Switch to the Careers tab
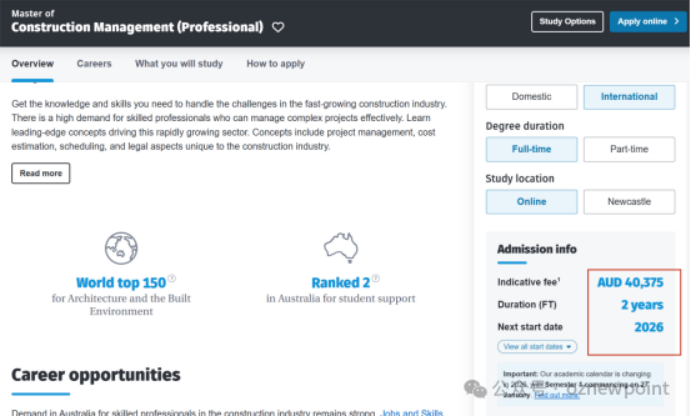This screenshot has width=692, height=417. (x=94, y=64)
